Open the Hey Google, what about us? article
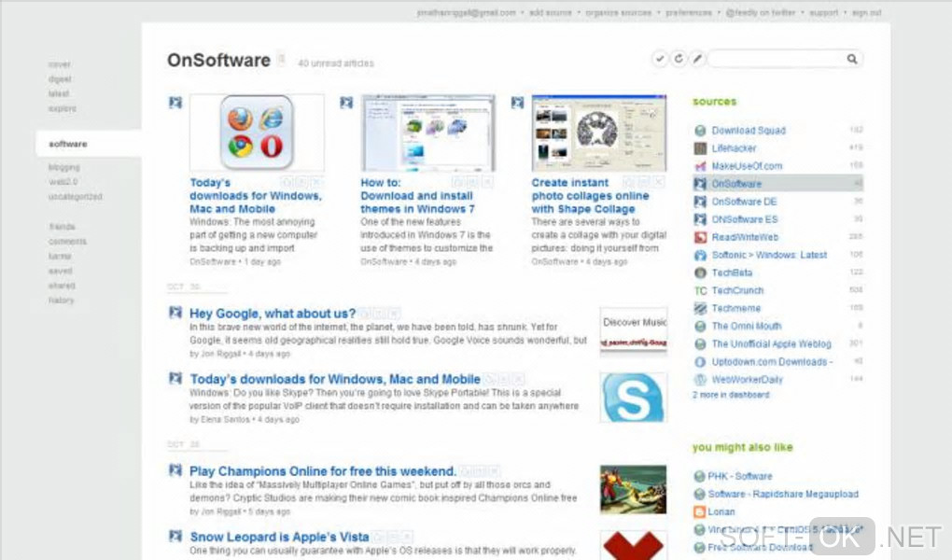Image resolution: width=952 pixels, height=560 pixels. (273, 314)
